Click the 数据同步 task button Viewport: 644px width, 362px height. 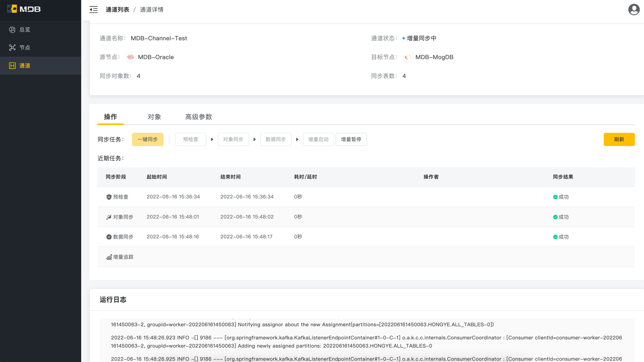[x=276, y=139]
